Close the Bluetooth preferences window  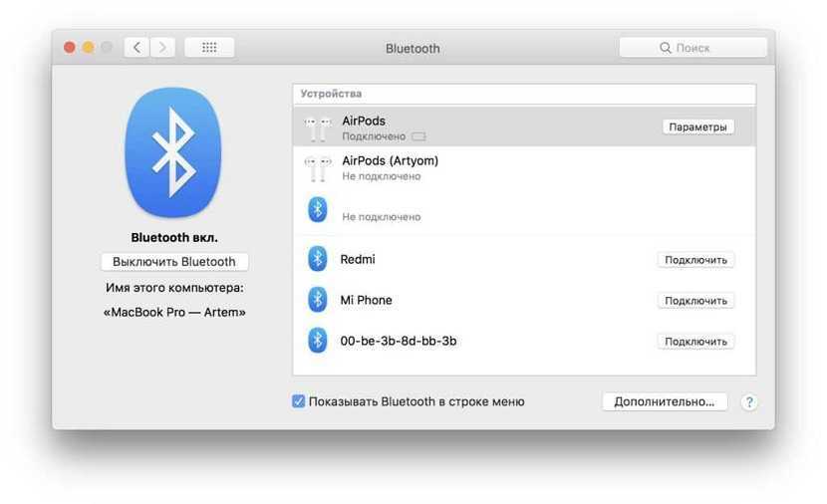(69, 48)
